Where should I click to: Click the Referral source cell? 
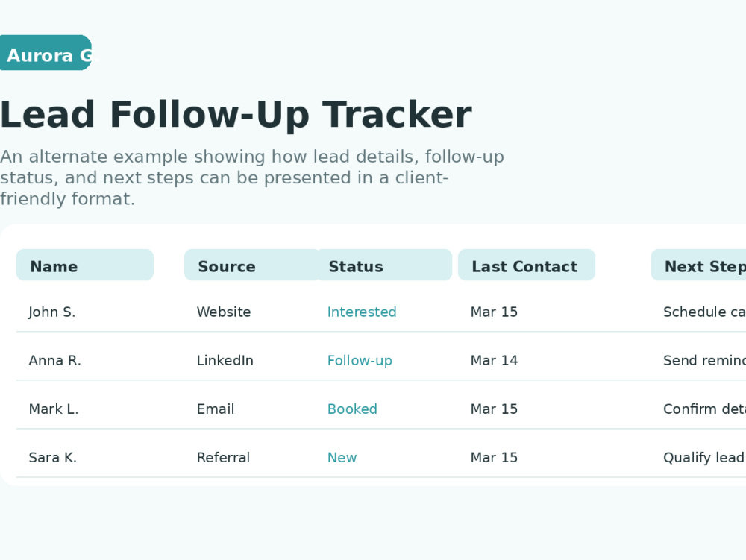[223, 457]
